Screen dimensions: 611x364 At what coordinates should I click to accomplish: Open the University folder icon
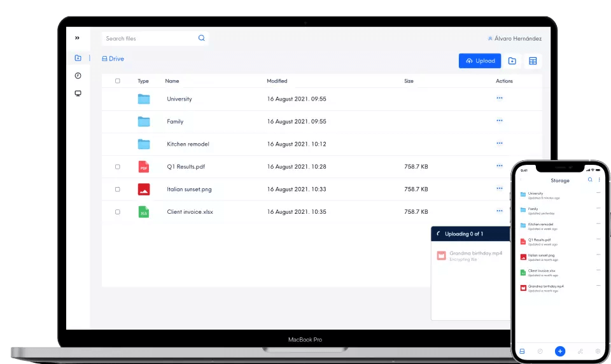pos(144,99)
